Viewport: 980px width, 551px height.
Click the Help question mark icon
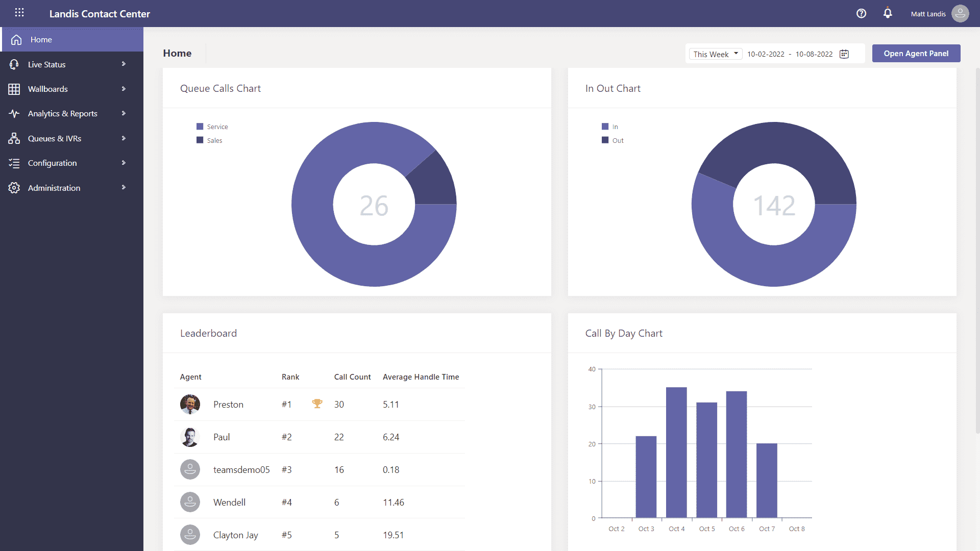coord(861,13)
